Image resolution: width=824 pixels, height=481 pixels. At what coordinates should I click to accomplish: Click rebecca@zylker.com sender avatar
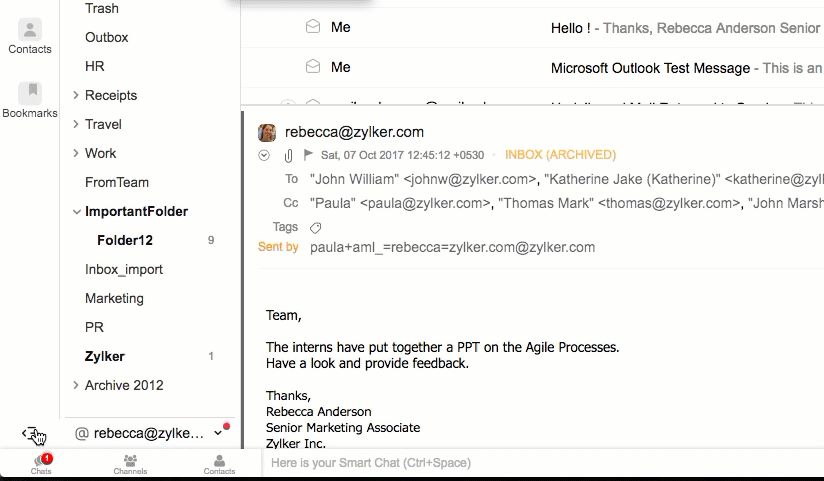pyautogui.click(x=267, y=132)
